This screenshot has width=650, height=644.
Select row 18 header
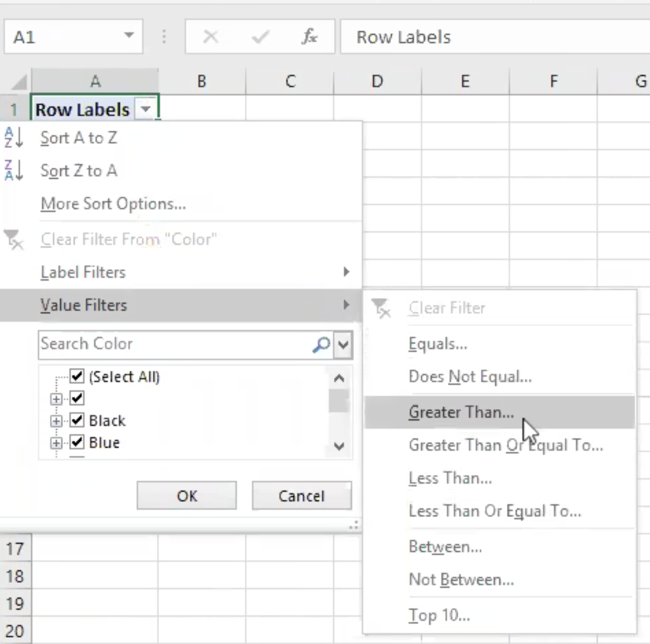pos(15,576)
